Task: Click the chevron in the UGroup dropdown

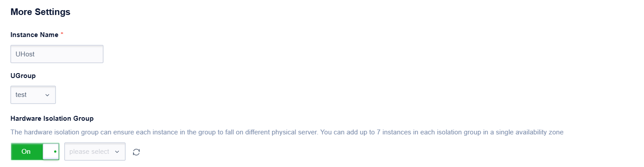Action: (47, 95)
